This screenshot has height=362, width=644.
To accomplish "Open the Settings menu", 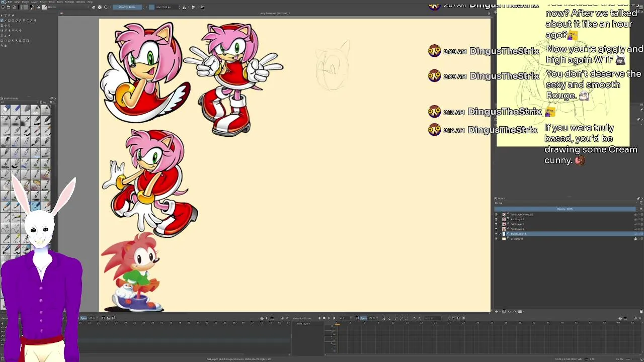I will point(69,2).
